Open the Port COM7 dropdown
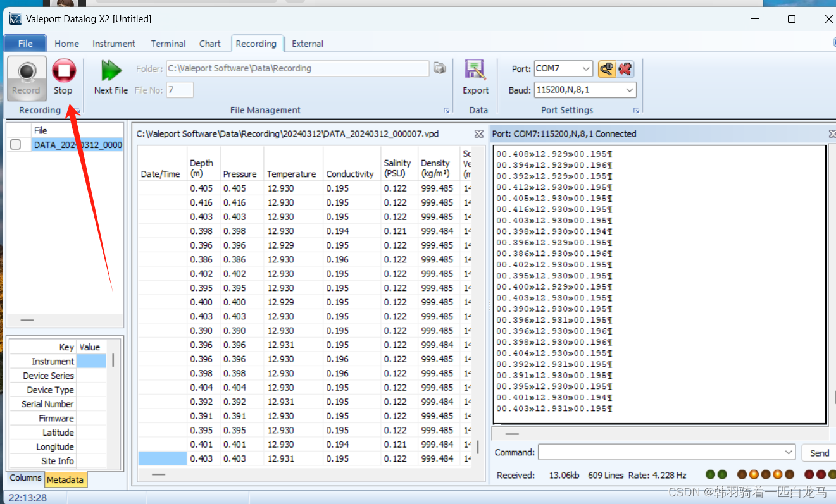 pos(586,68)
